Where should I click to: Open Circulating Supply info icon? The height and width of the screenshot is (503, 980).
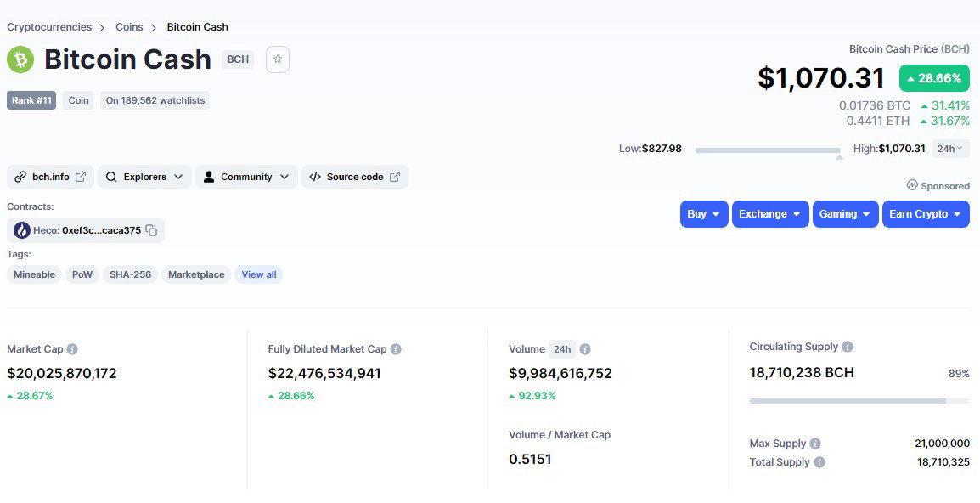848,347
